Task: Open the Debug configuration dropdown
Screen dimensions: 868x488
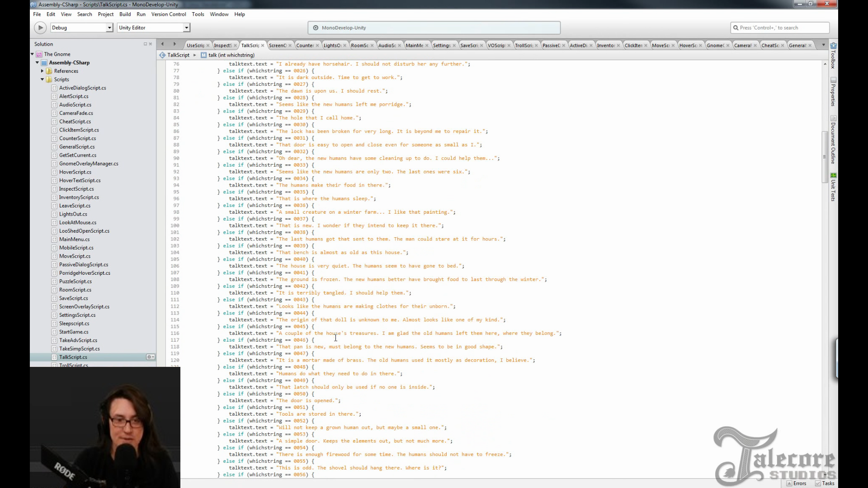Action: tap(81, 28)
